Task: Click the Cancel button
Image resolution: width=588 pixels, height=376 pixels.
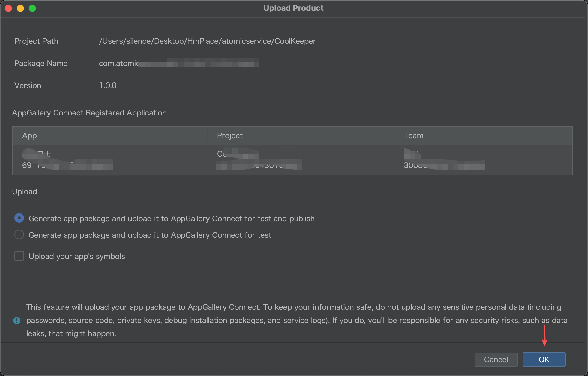Action: pos(496,360)
